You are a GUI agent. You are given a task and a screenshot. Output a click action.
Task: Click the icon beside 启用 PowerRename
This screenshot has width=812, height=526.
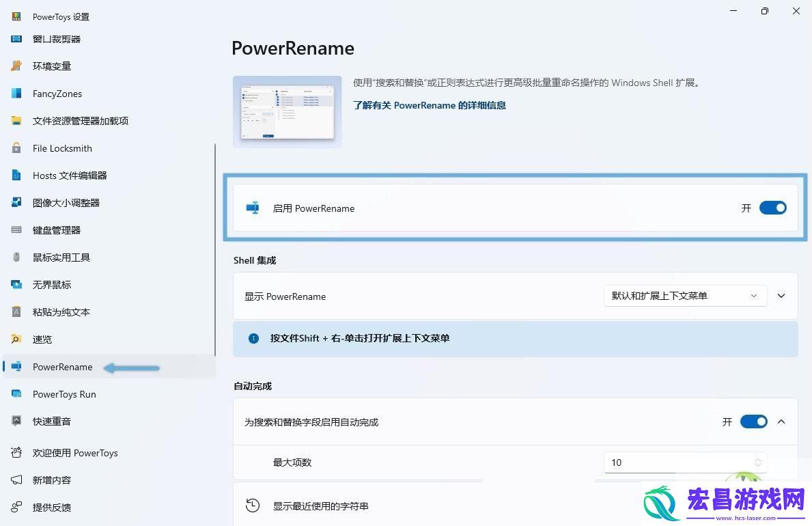click(253, 208)
